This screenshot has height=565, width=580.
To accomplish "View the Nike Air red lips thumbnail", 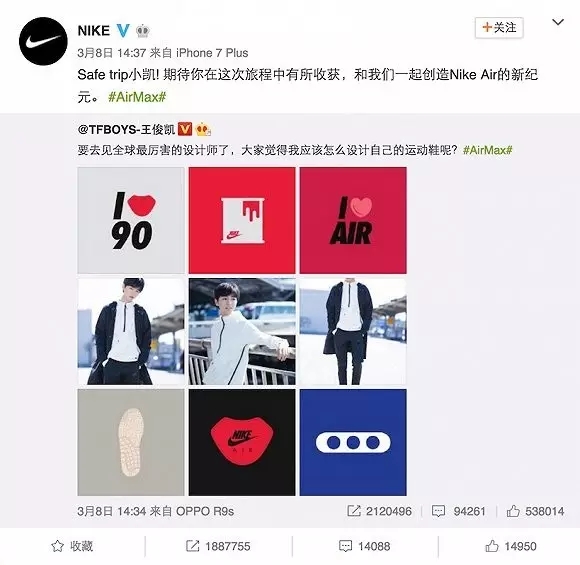I will coord(242,443).
